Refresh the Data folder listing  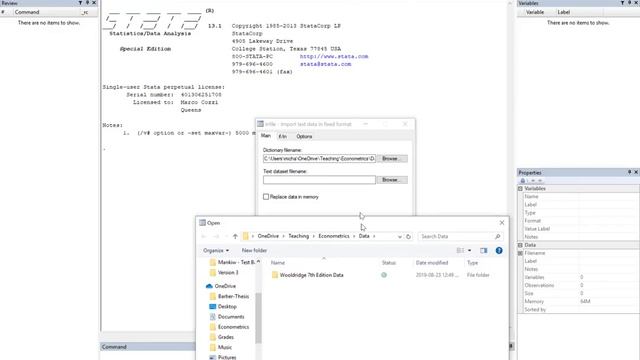(408, 236)
